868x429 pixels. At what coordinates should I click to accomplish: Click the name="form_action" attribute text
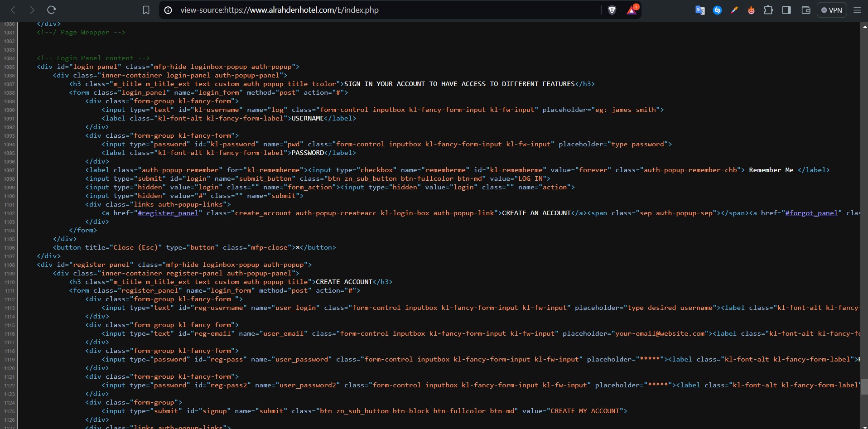(299, 187)
